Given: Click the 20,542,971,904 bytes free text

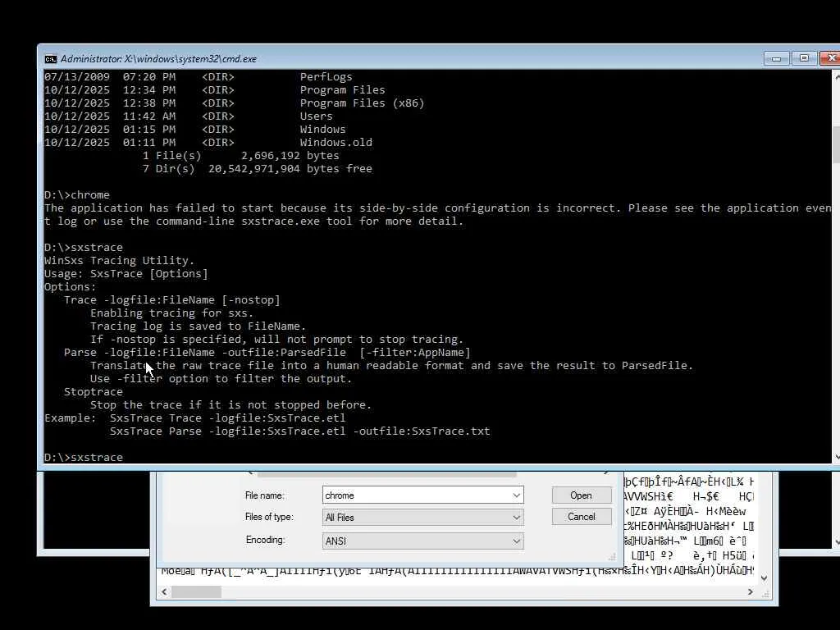Looking at the screenshot, I should coord(290,169).
